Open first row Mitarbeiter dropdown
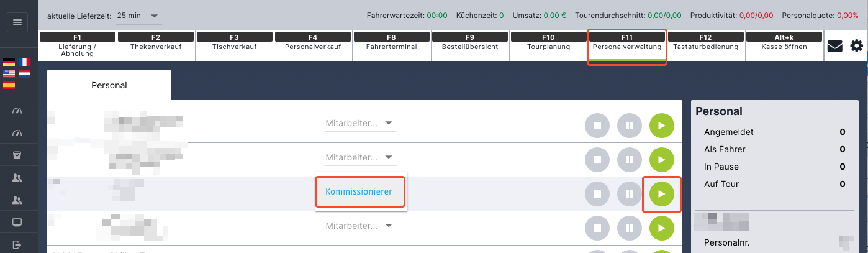 (x=360, y=123)
